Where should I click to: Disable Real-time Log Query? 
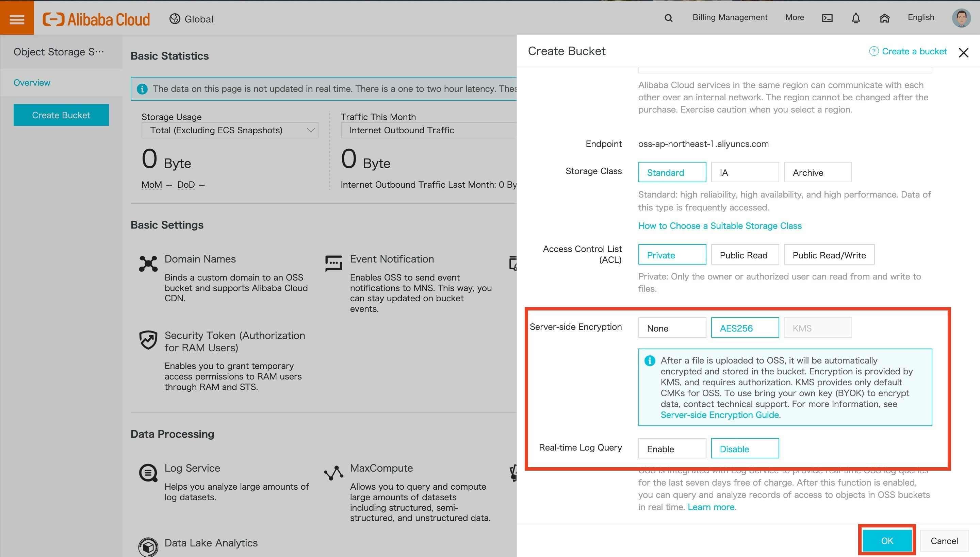point(745,448)
